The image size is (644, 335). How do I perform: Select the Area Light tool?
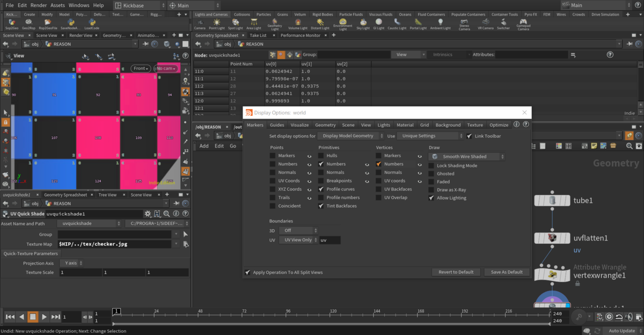[253, 24]
